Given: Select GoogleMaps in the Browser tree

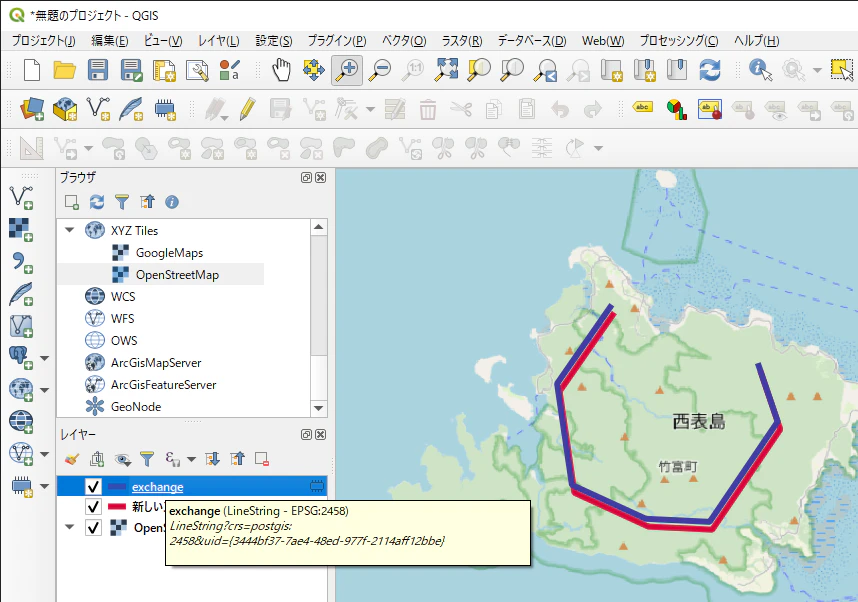Looking at the screenshot, I should [169, 253].
